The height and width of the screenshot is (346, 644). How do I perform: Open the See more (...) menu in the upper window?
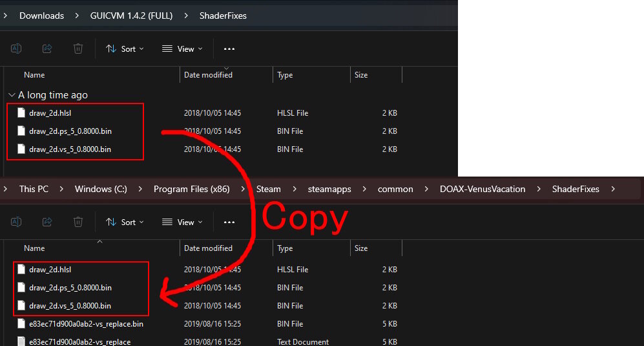229,49
